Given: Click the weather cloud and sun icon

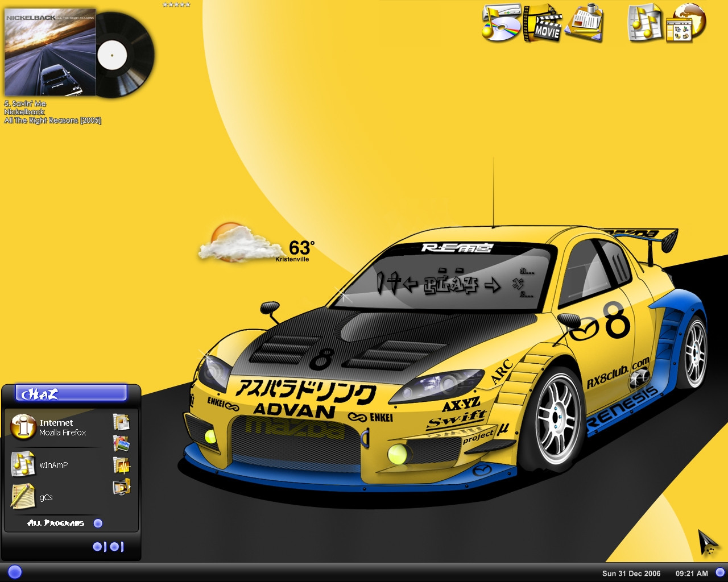Looking at the screenshot, I should pyautogui.click(x=240, y=243).
